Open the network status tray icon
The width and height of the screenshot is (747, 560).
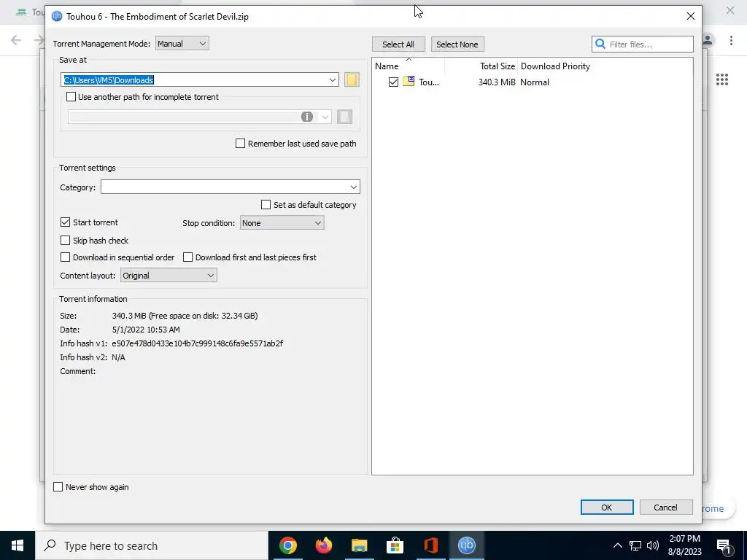pyautogui.click(x=635, y=545)
